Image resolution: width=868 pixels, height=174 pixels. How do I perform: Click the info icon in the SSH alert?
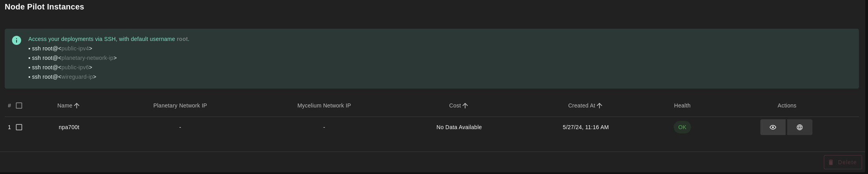[x=17, y=41]
